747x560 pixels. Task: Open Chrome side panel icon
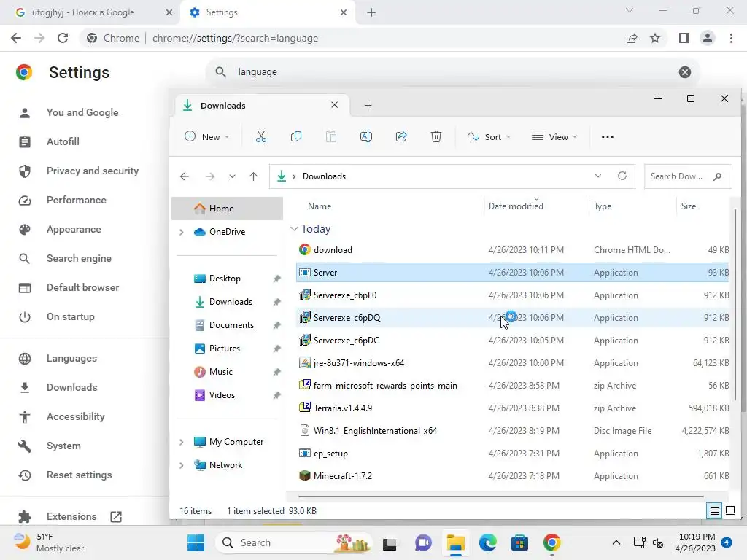point(684,38)
